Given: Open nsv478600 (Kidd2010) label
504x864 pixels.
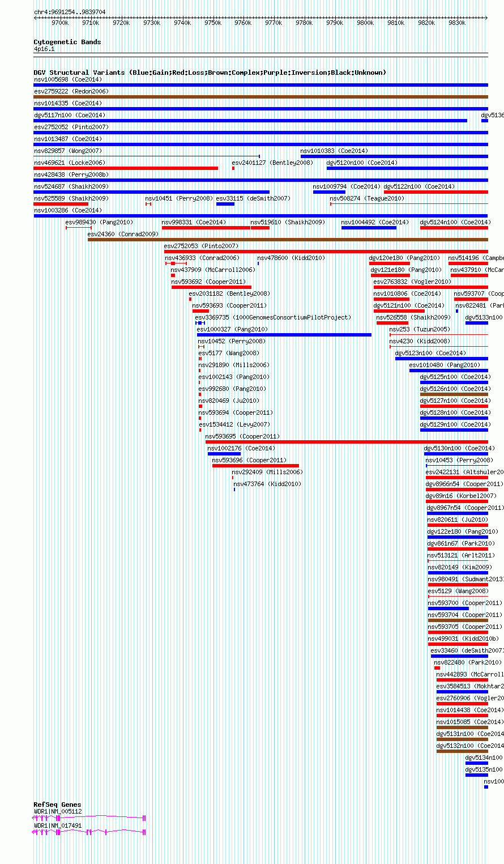Looking at the screenshot, I should point(292,258).
